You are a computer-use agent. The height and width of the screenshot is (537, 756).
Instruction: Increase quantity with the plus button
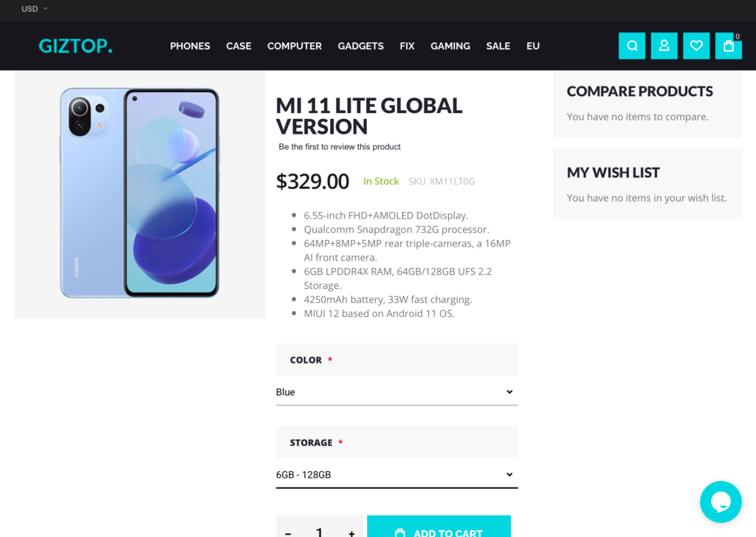(x=351, y=532)
